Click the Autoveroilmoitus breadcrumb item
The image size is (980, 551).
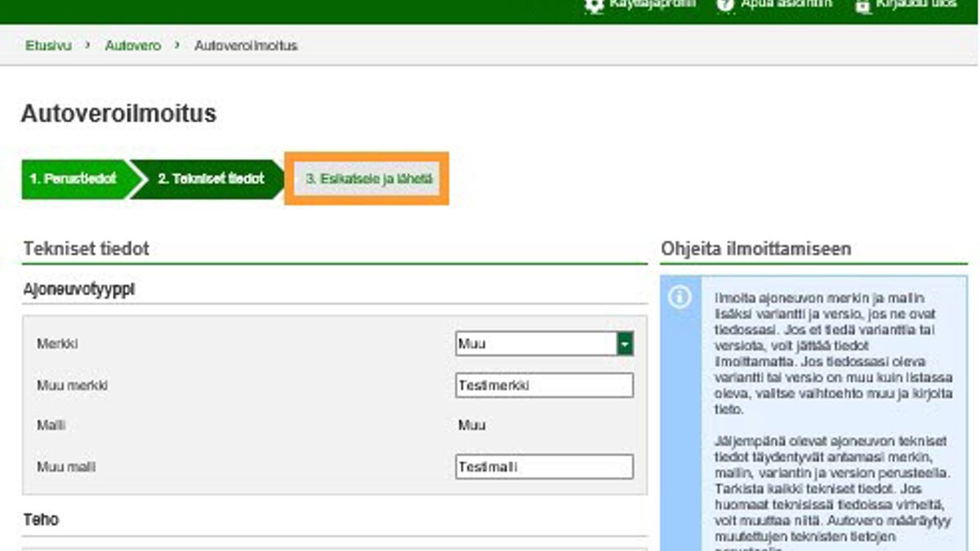[x=246, y=46]
